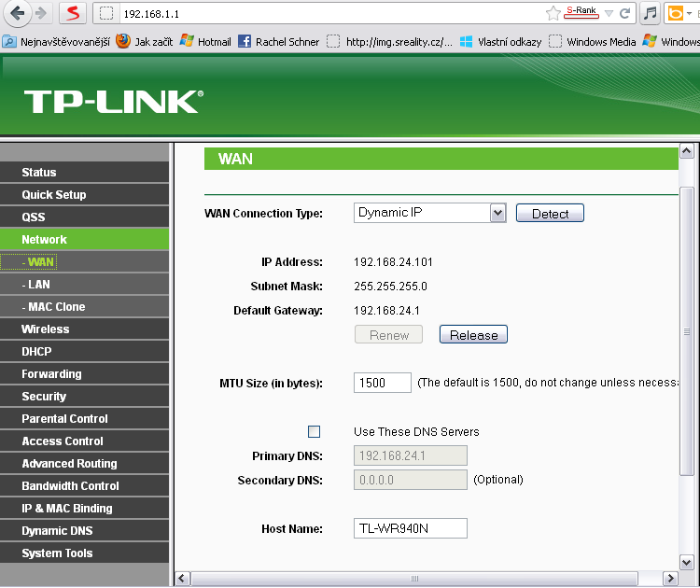Go back with the browser back arrow
This screenshot has width=700, height=588.
(17, 13)
